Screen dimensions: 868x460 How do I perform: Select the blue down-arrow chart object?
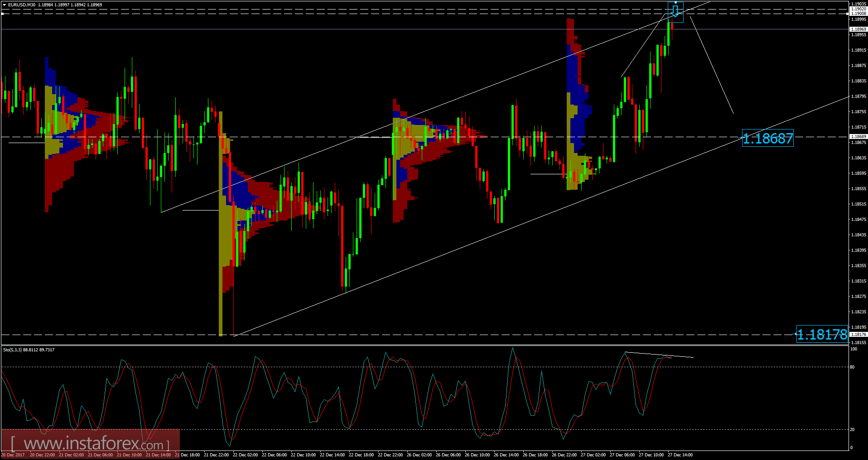675,11
